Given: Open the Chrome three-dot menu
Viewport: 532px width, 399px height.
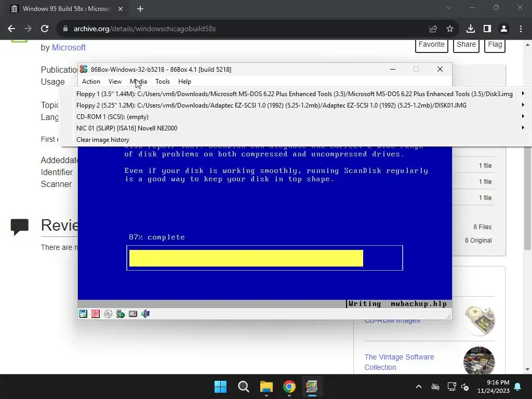Looking at the screenshot, I should tap(521, 29).
